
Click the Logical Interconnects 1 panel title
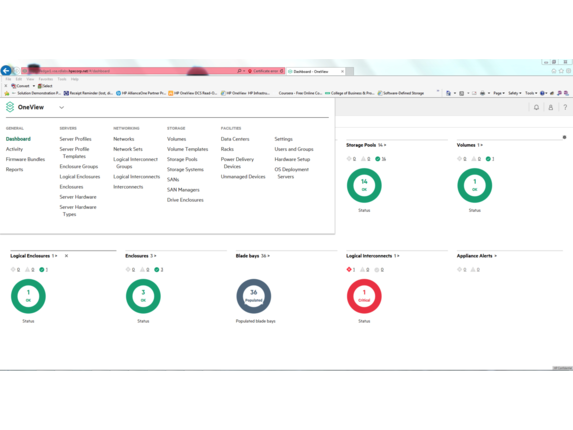pyautogui.click(x=373, y=256)
